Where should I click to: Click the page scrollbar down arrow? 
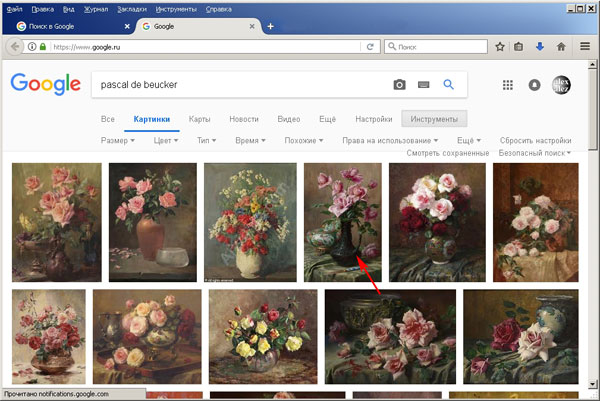coord(593,384)
